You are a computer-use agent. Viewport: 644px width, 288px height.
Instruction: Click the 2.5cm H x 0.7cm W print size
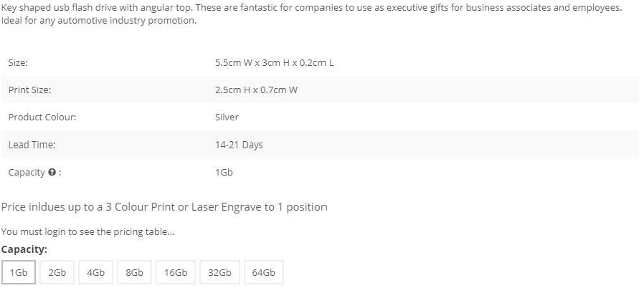(256, 90)
